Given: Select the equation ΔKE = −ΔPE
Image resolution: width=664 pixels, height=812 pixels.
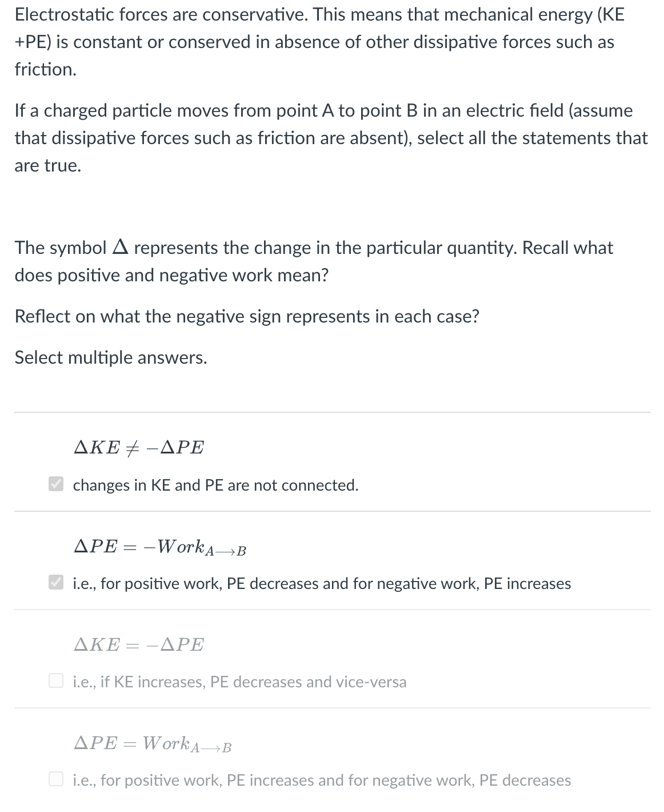Looking at the screenshot, I should (x=138, y=645).
